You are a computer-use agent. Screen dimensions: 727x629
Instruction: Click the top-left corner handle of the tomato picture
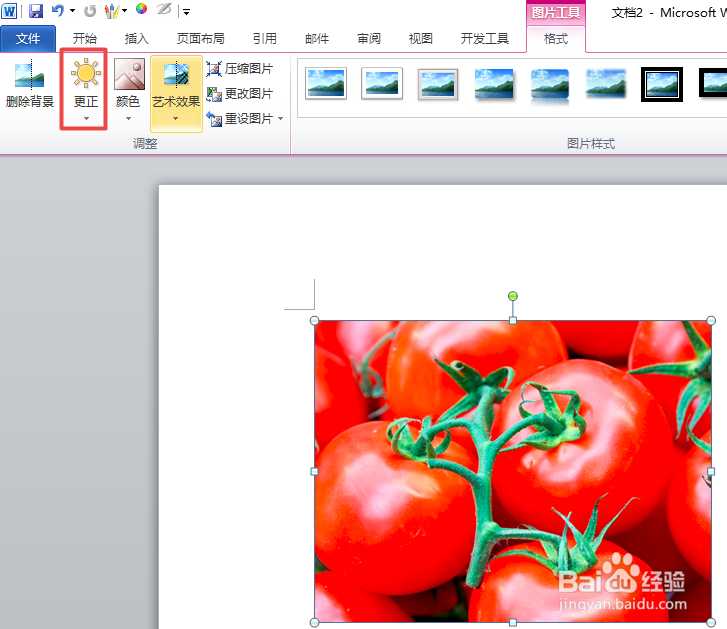pos(314,320)
